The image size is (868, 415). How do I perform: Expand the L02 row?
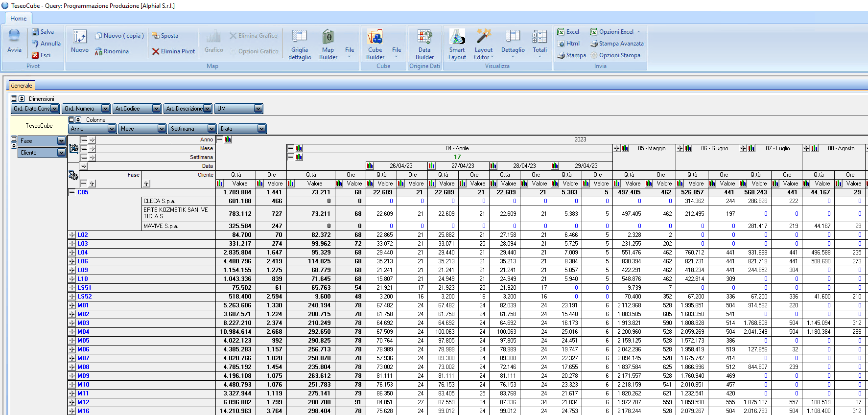coord(72,235)
